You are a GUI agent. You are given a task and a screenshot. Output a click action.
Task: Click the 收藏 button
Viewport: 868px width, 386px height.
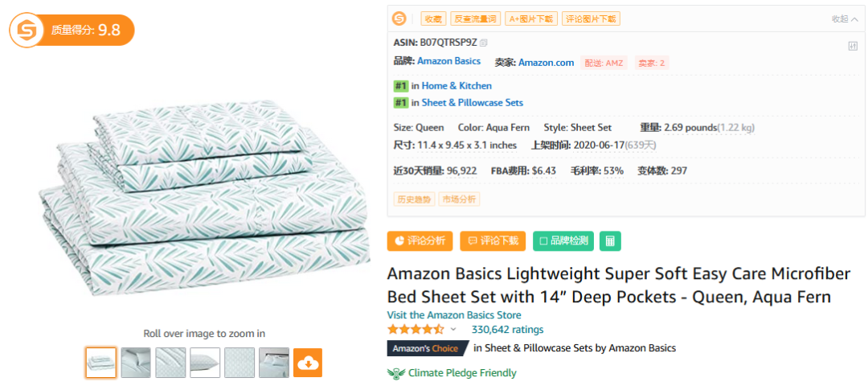coord(433,18)
